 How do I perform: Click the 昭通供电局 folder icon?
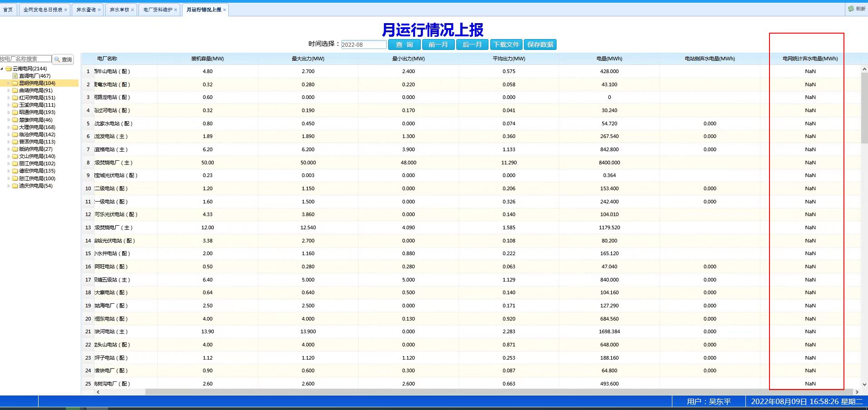(x=15, y=112)
